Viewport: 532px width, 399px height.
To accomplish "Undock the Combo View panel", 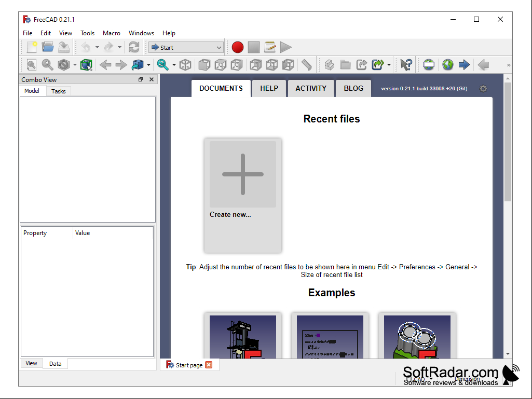I will [141, 79].
